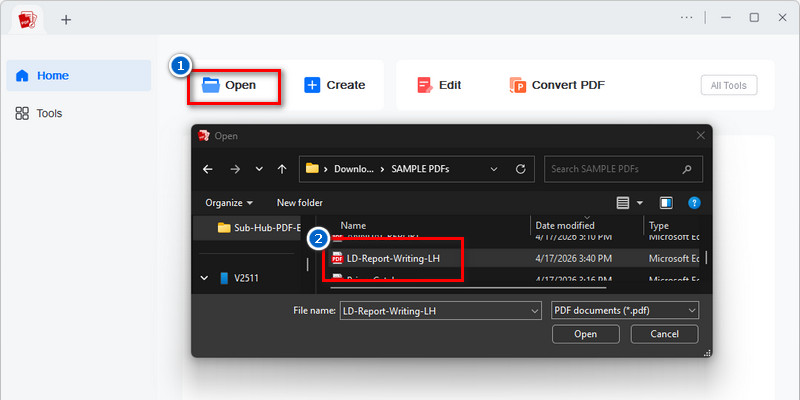
Task: Sort by Date modified column
Action: click(x=565, y=225)
